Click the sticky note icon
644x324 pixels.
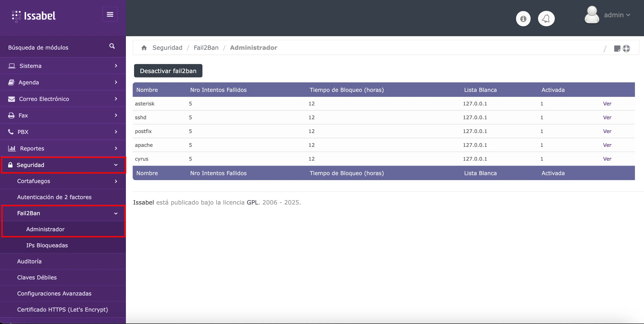coord(617,48)
